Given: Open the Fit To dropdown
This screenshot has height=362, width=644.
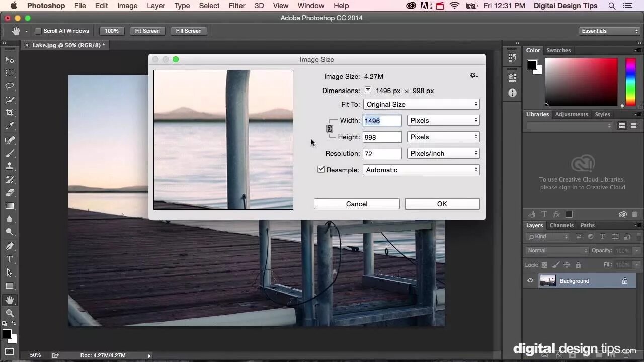Looking at the screenshot, I should pyautogui.click(x=421, y=104).
